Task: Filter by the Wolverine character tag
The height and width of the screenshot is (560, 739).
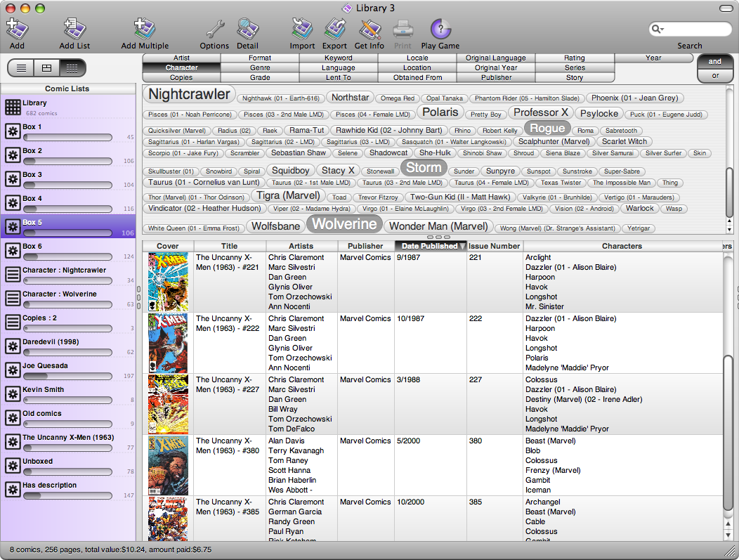Action: point(344,224)
